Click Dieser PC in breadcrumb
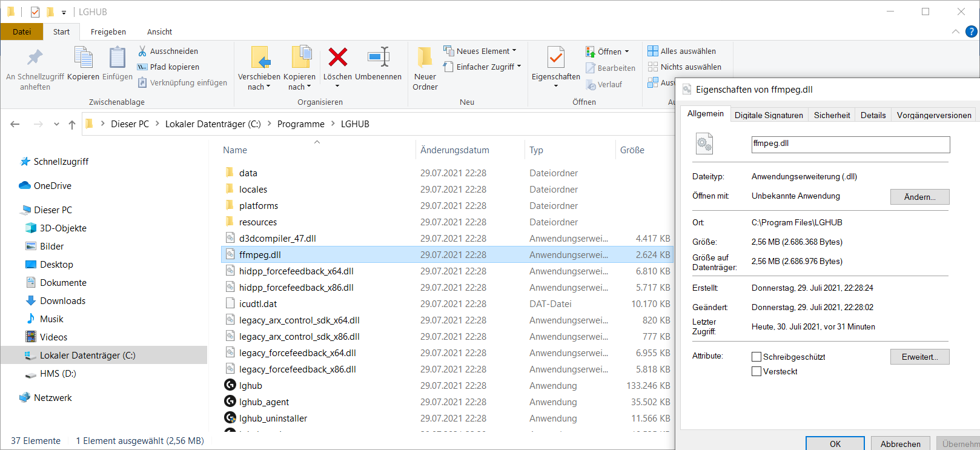 point(130,124)
